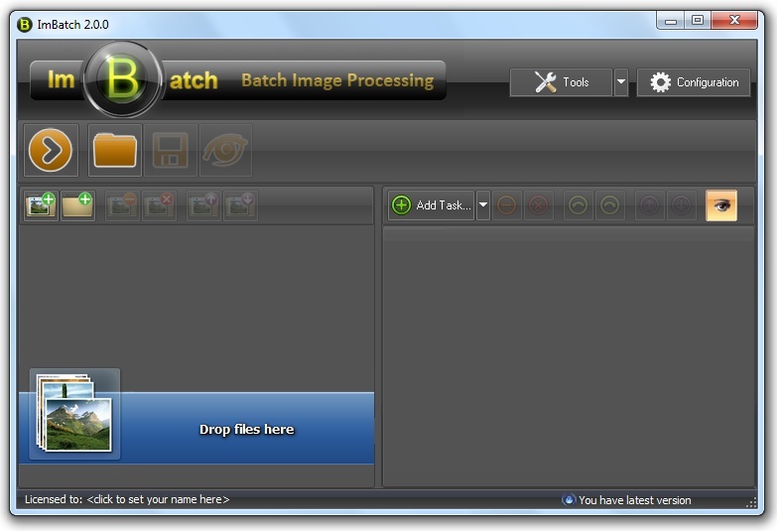
Task: Open the Configuration settings
Action: [694, 82]
